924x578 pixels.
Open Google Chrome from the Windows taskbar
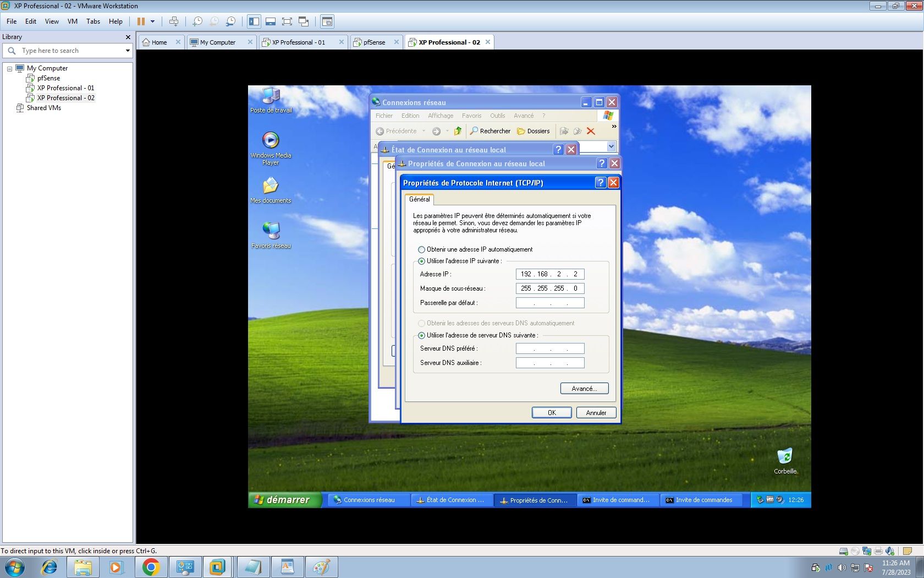coord(151,567)
